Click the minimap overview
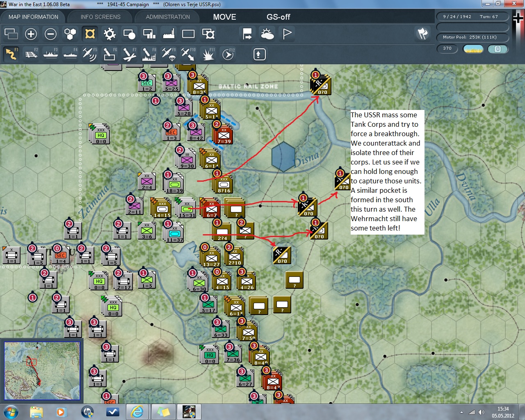Viewport: 525px width, 420px height. (42, 371)
